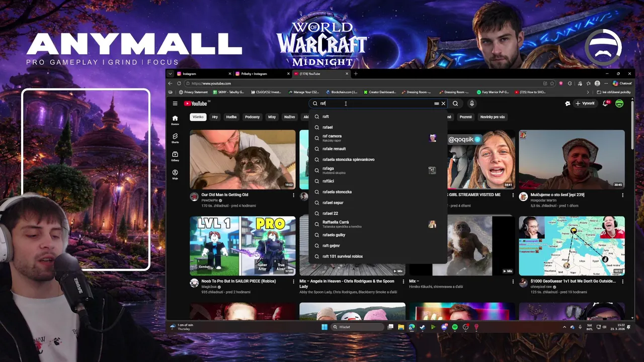Viewport: 644px width, 362px height.
Task: Click the Windows taskbar search box Hľadať
Action: click(357, 327)
